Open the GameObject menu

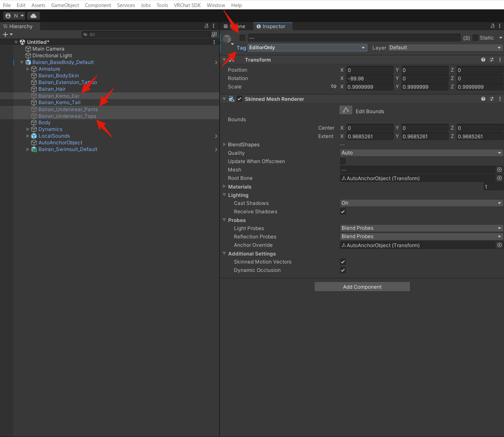(65, 5)
